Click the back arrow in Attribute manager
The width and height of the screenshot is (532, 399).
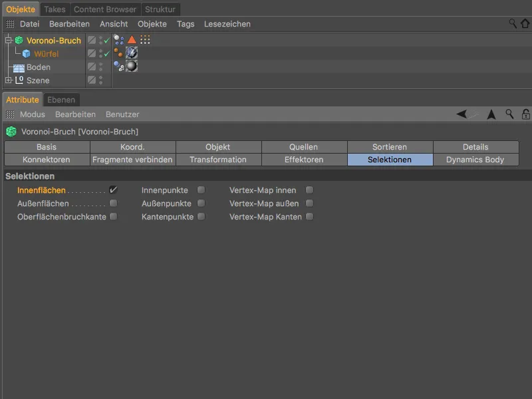[x=462, y=114]
